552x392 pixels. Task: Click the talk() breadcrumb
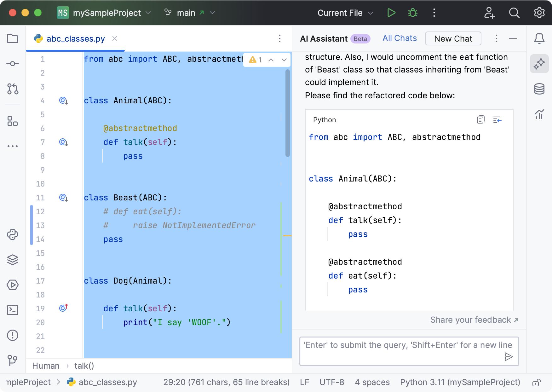84,366
